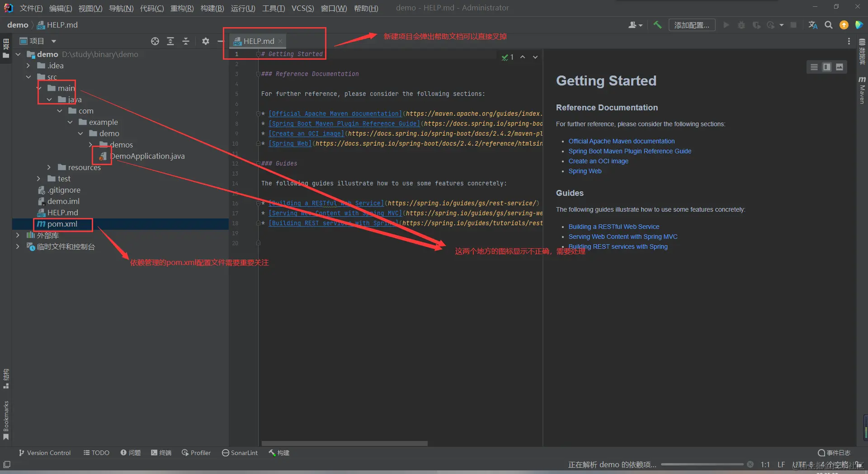Expand all items in the project tree
This screenshot has height=474, width=868.
170,41
